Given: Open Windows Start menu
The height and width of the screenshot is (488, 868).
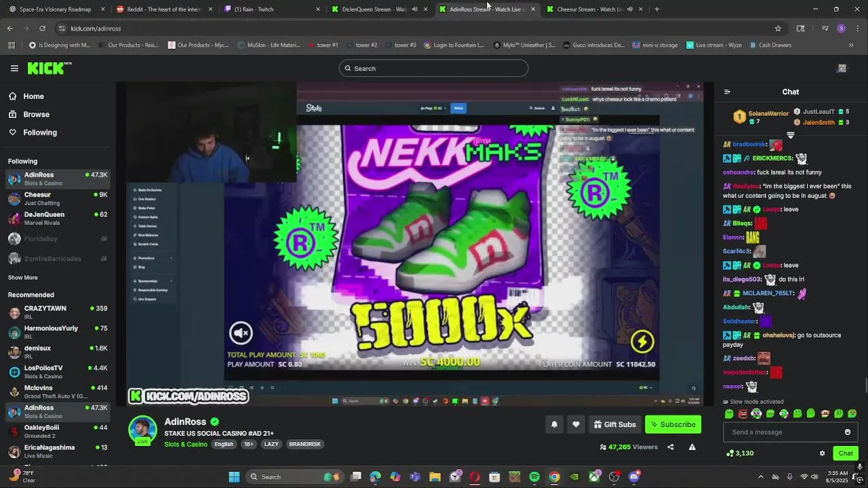Looking at the screenshot, I should click(234, 477).
